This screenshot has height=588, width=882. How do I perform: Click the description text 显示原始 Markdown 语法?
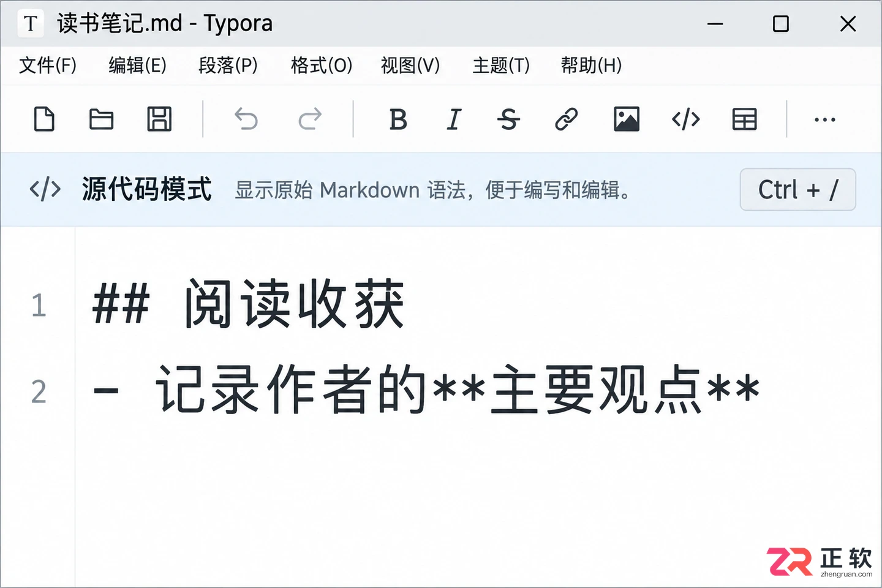tap(350, 190)
